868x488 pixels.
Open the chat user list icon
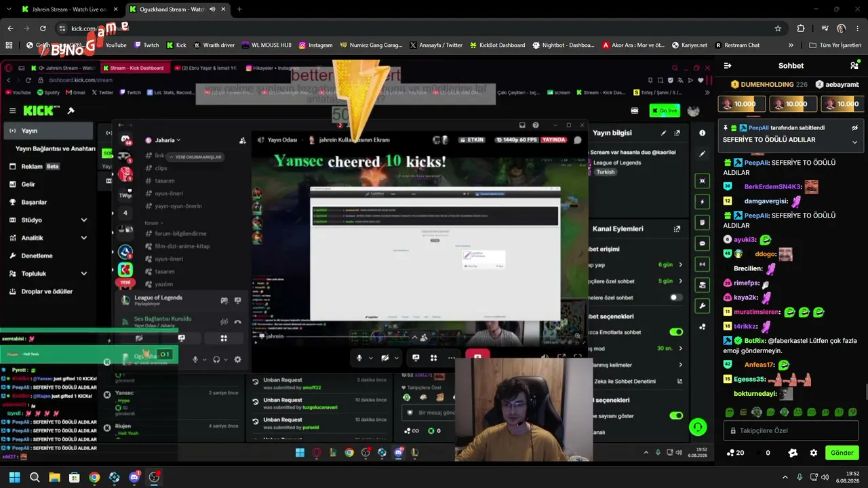coord(854,66)
